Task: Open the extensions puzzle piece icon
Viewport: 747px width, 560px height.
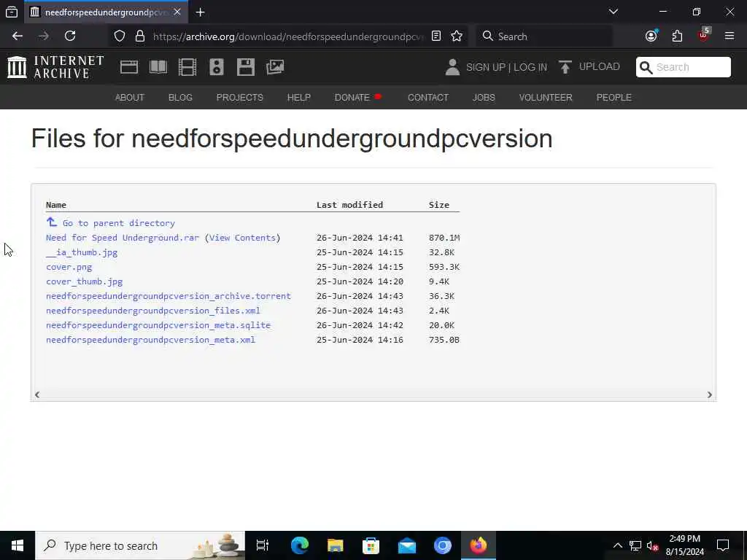Action: pos(677,36)
